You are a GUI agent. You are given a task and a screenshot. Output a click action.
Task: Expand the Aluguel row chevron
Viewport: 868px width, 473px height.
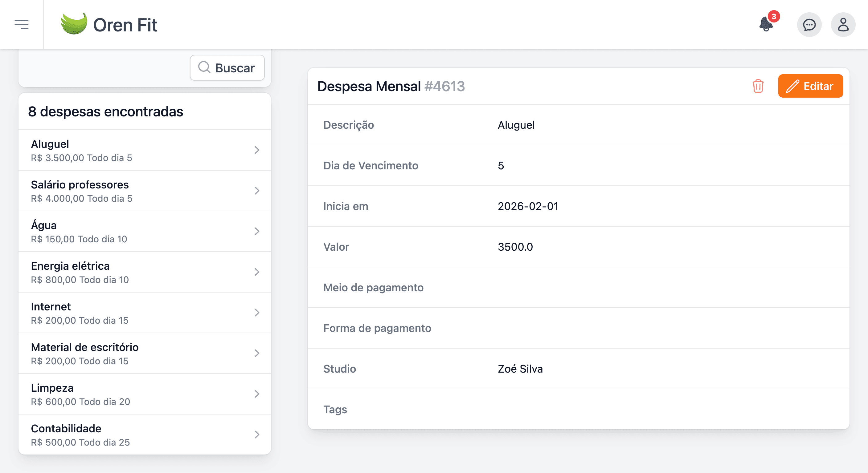(257, 150)
